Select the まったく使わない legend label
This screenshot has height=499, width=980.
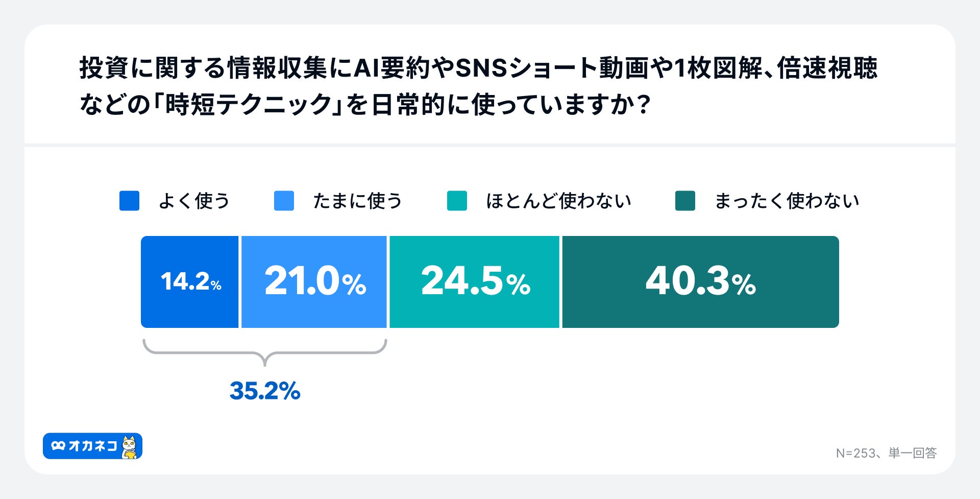pyautogui.click(x=787, y=201)
